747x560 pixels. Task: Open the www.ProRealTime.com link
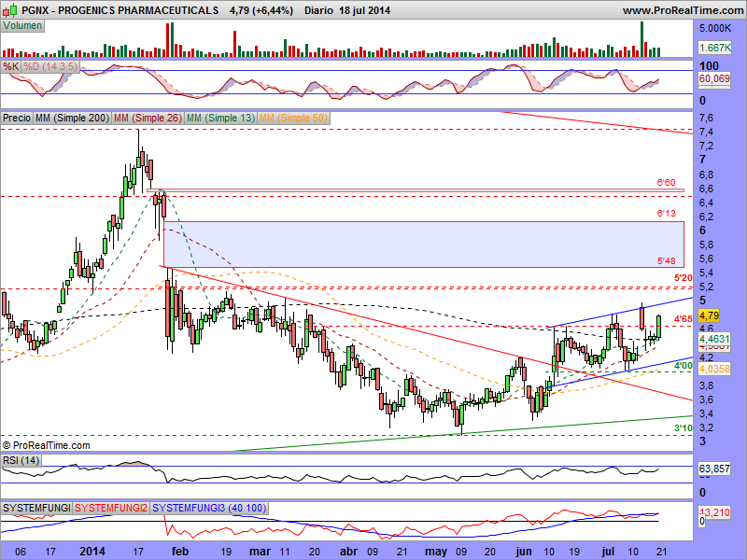(x=683, y=10)
